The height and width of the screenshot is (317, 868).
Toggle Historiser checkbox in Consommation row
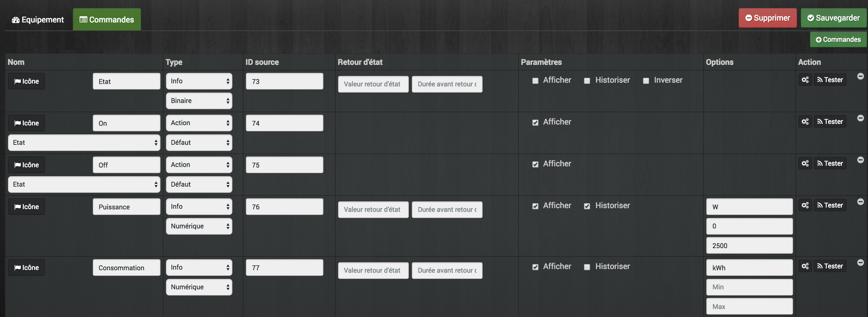coord(587,267)
